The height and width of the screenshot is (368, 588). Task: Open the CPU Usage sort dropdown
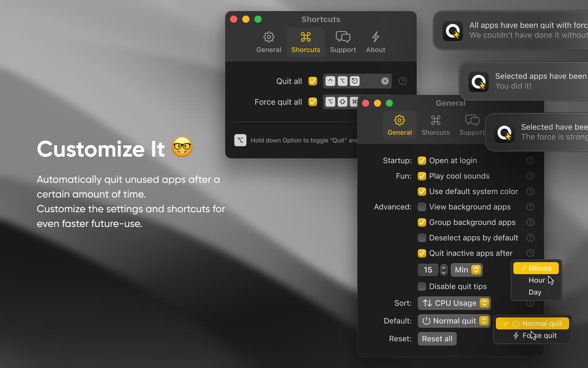[x=454, y=303]
